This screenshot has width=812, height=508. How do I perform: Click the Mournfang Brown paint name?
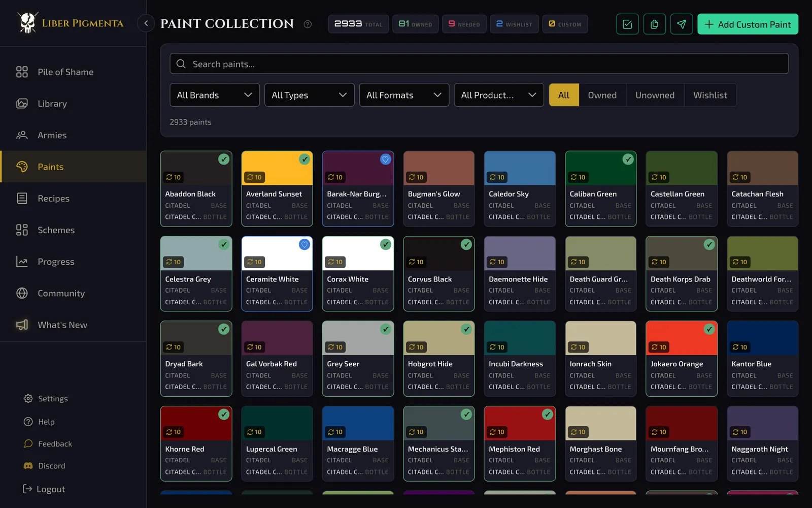pos(680,449)
